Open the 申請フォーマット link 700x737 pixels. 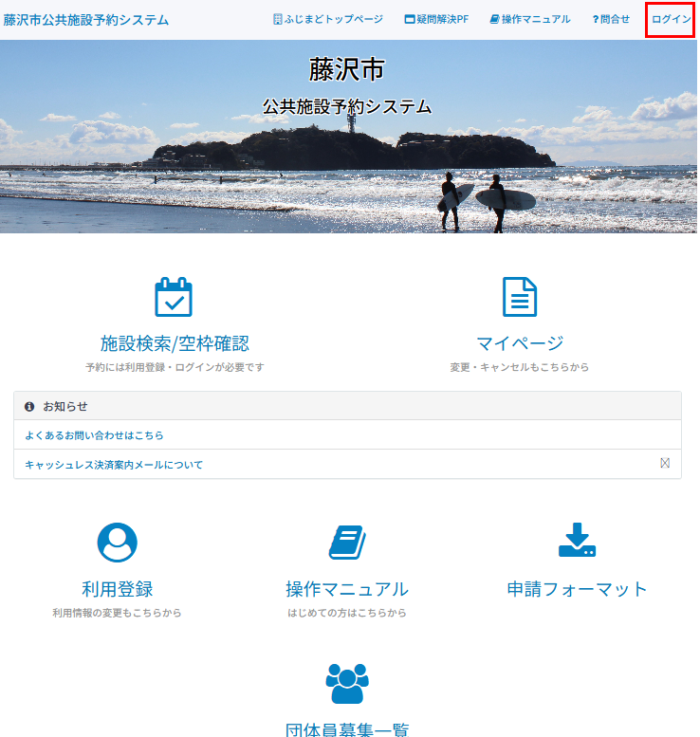click(x=577, y=589)
